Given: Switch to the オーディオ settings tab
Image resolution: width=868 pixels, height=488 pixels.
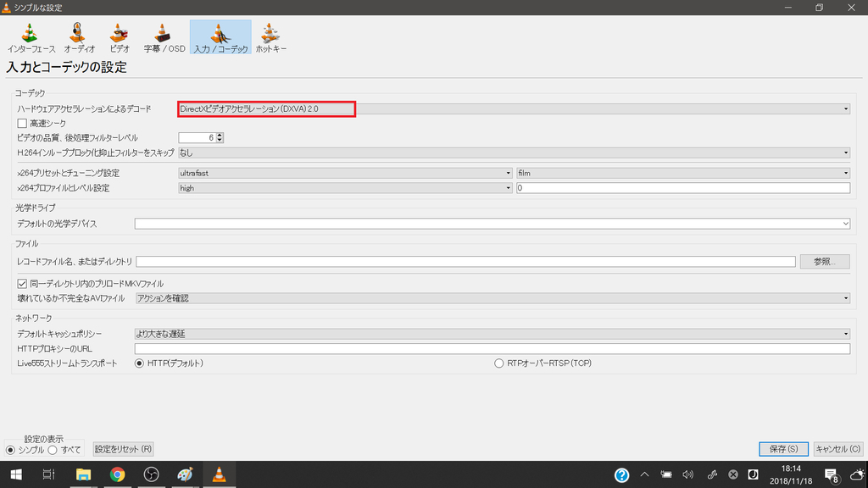Looking at the screenshot, I should (79, 37).
